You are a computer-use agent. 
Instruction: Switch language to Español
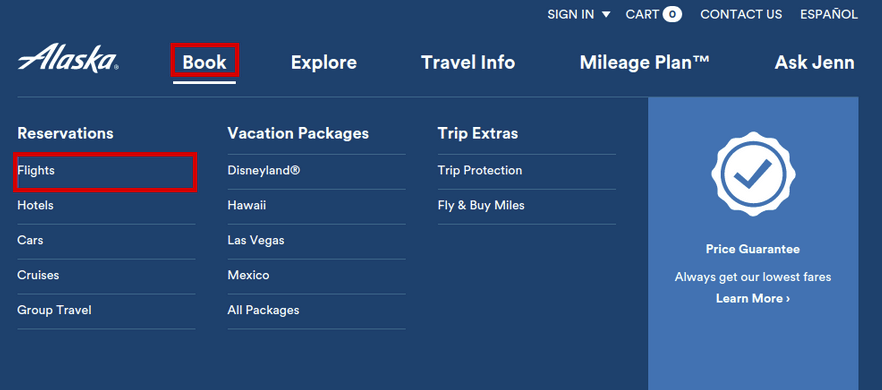(x=829, y=15)
